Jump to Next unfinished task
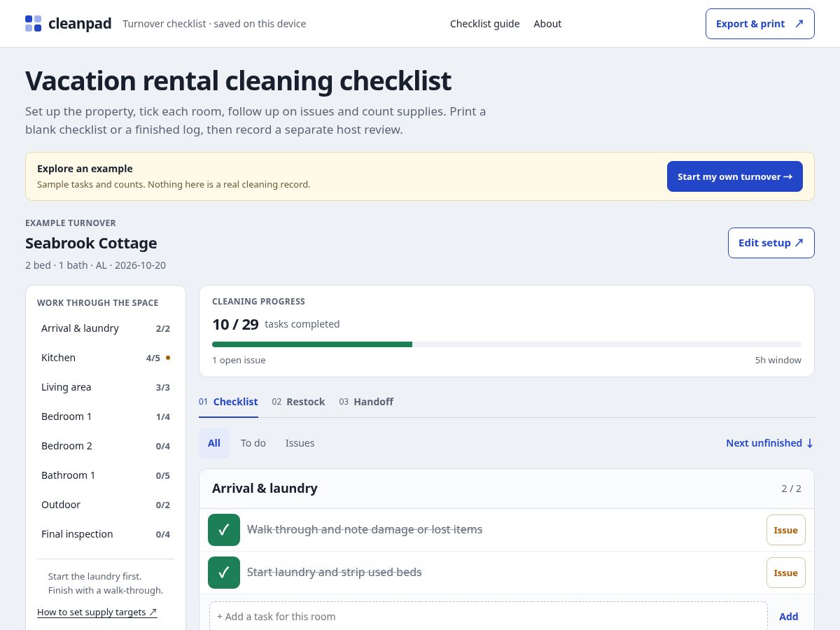 tap(769, 443)
